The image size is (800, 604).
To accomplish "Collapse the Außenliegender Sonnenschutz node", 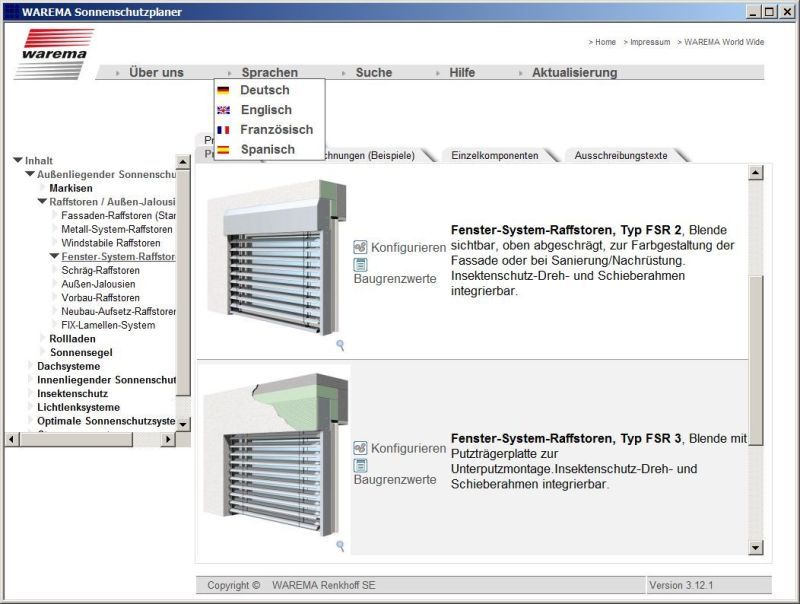I will pos(30,174).
